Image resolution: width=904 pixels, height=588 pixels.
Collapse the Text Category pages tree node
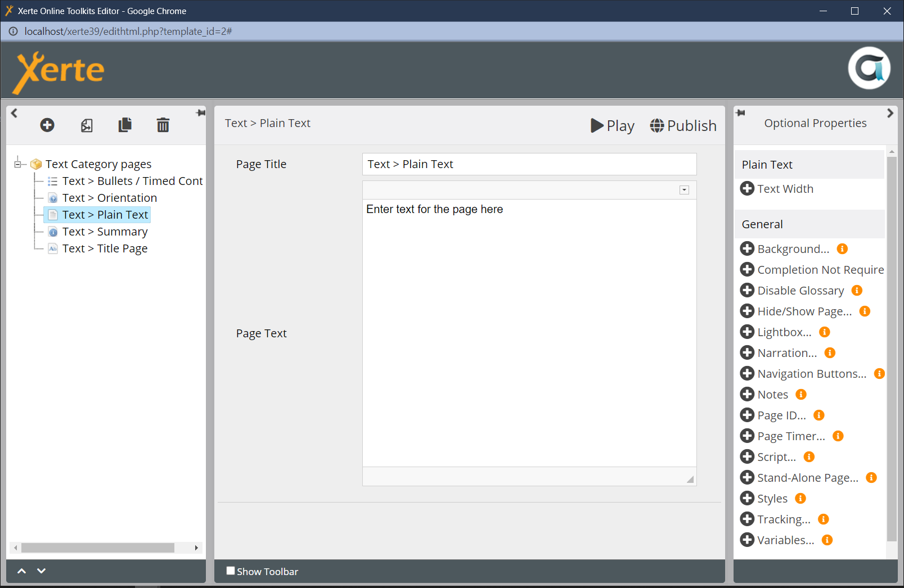(x=17, y=164)
